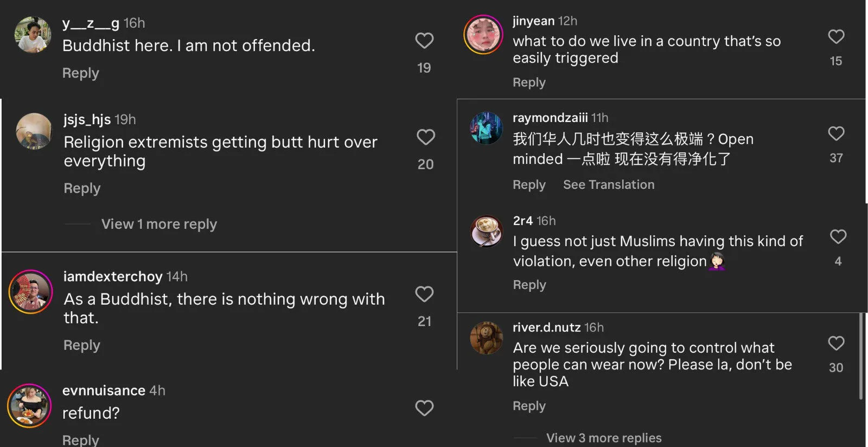Reply to iamdexterchoy's comment
This screenshot has width=868, height=447.
[82, 346]
